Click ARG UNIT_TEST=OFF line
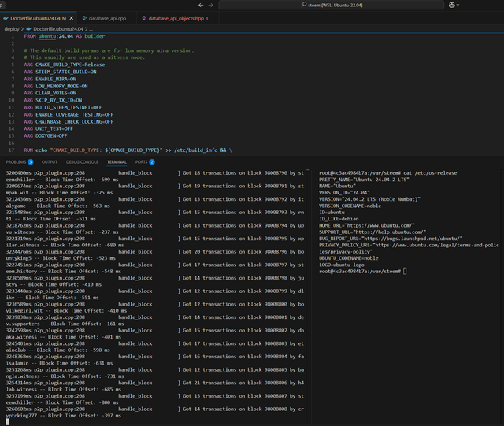The width and height of the screenshot is (504, 426). point(49,128)
